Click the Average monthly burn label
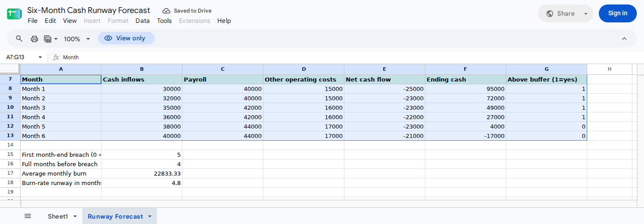Screen dimensions: 644x224 pyautogui.click(x=61, y=173)
